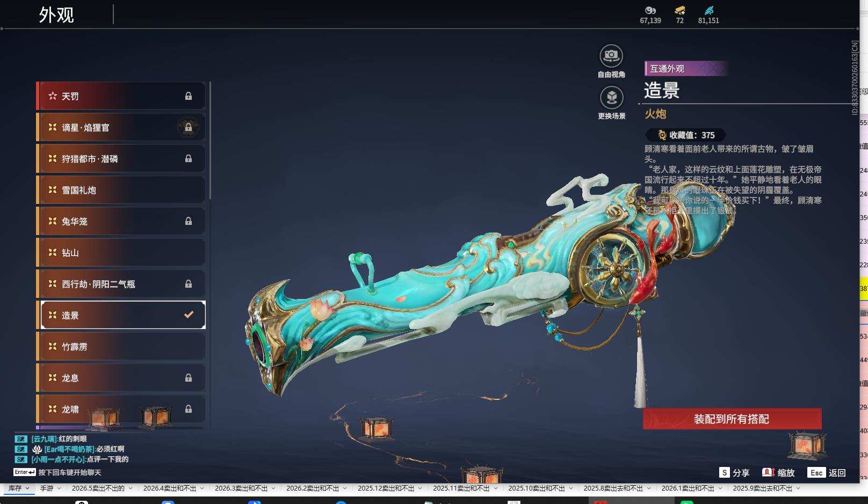
Task: Click the gold rarity icon beside 竹霹雳
Action: coord(53,346)
